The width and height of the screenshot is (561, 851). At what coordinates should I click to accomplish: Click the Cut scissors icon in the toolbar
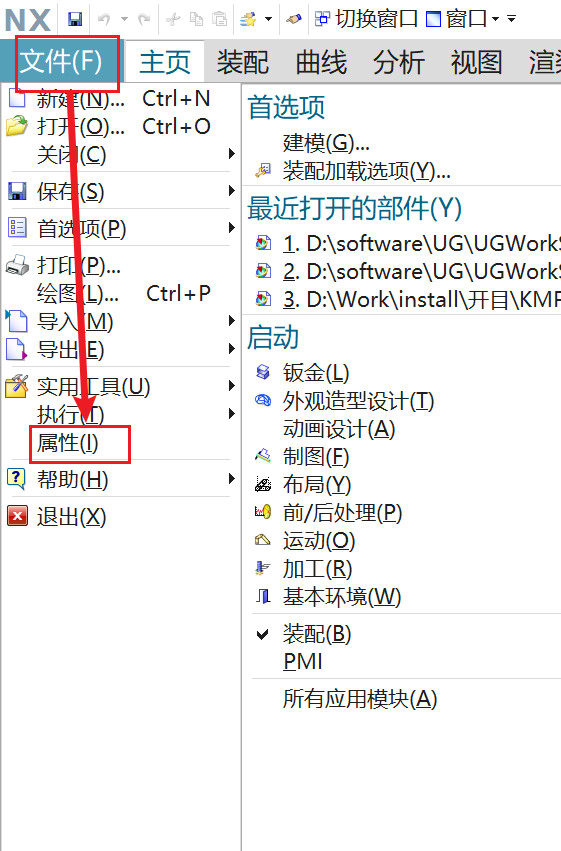[x=173, y=20]
